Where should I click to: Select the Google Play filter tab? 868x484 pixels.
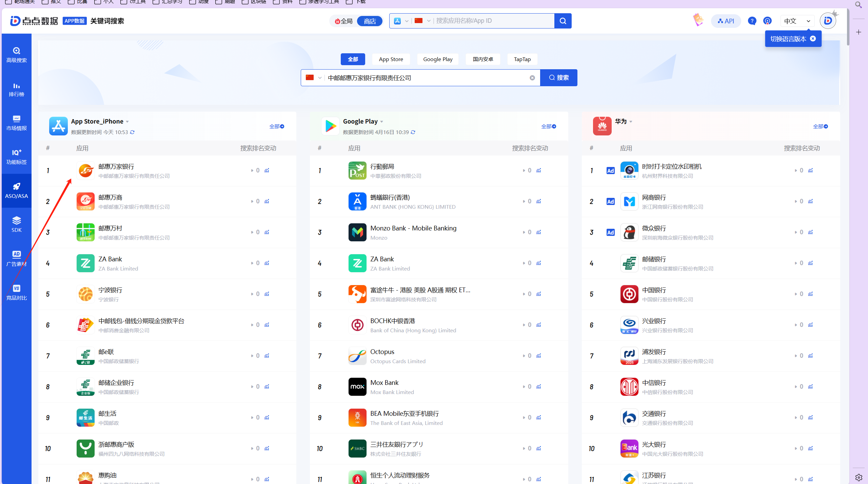coord(437,59)
